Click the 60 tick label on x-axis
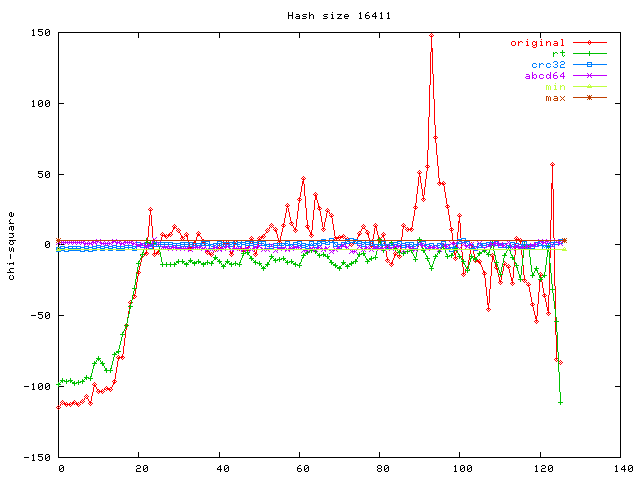The height and width of the screenshot is (480, 640). (302, 468)
